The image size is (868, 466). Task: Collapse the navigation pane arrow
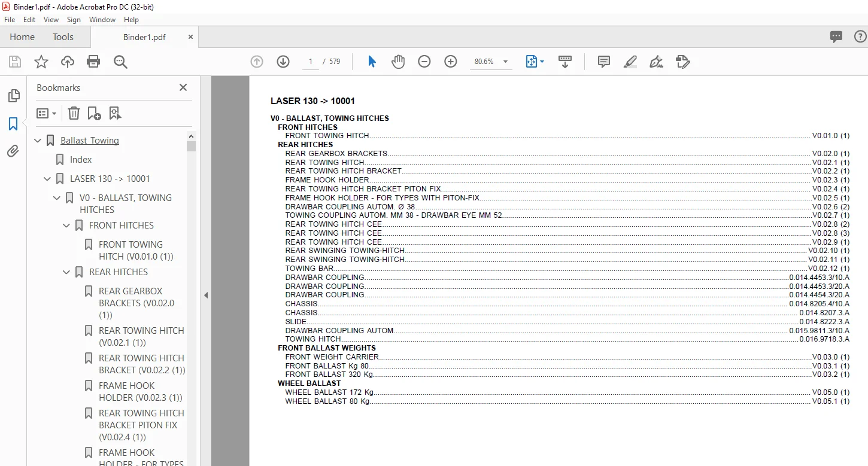pos(206,295)
